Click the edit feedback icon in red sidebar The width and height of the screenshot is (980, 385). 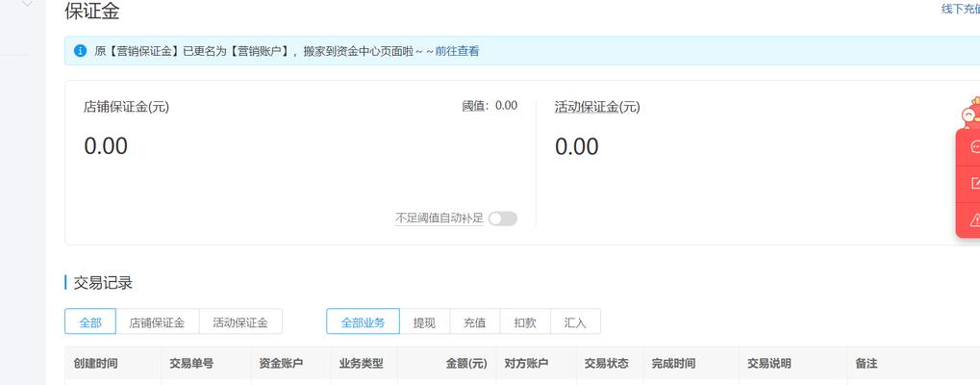(x=974, y=183)
